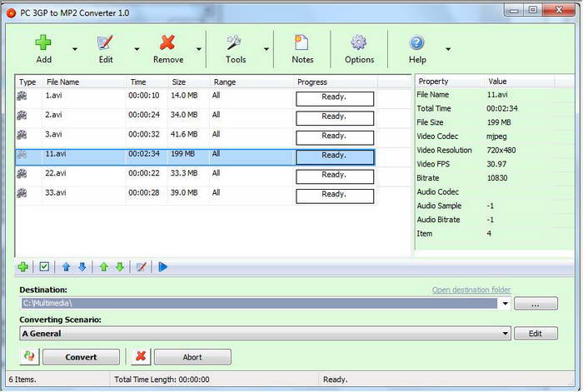Click the '6 Items.' status bar text
Viewport: 583px width, 392px height.
[22, 380]
